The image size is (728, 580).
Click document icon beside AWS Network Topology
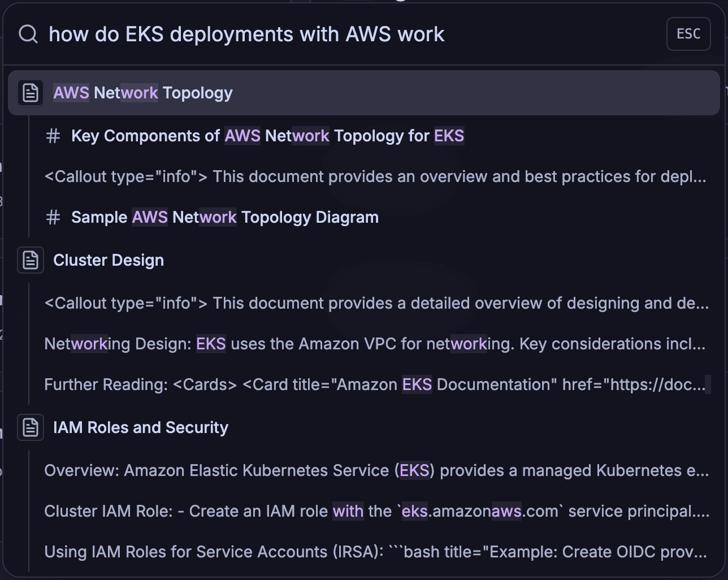click(x=31, y=93)
